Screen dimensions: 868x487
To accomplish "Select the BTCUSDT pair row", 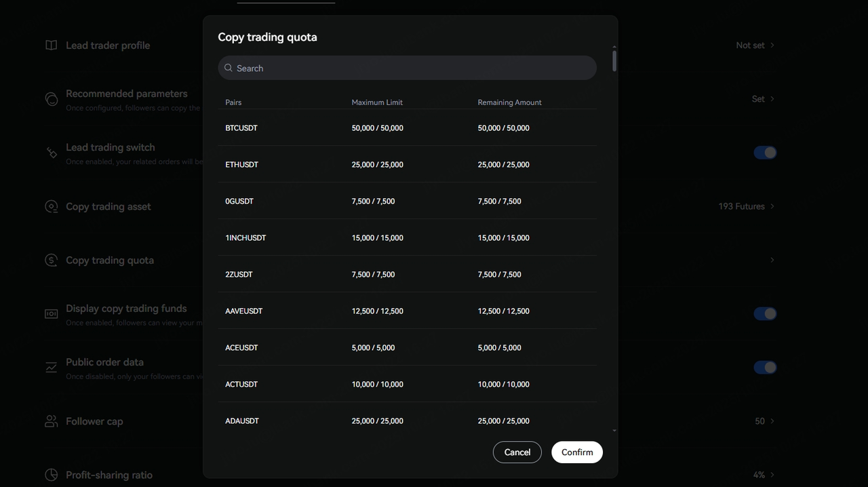I will [x=407, y=128].
